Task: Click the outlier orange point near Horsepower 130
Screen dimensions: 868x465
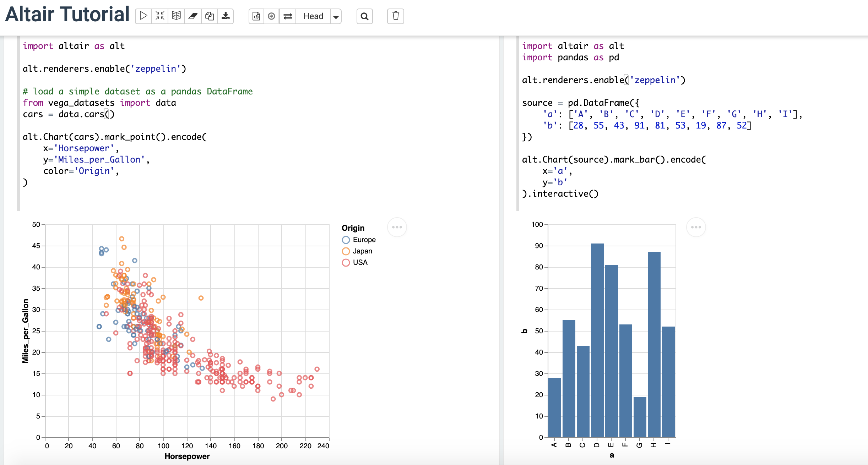Action: (x=201, y=298)
